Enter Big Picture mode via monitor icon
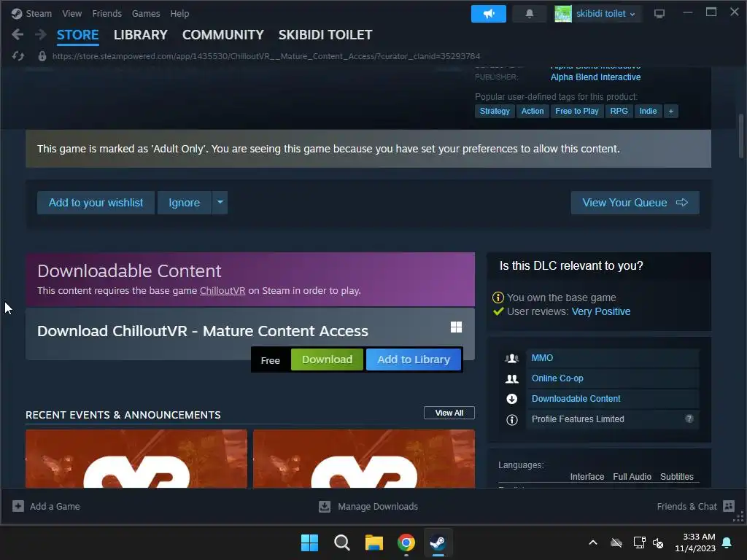 pos(659,14)
